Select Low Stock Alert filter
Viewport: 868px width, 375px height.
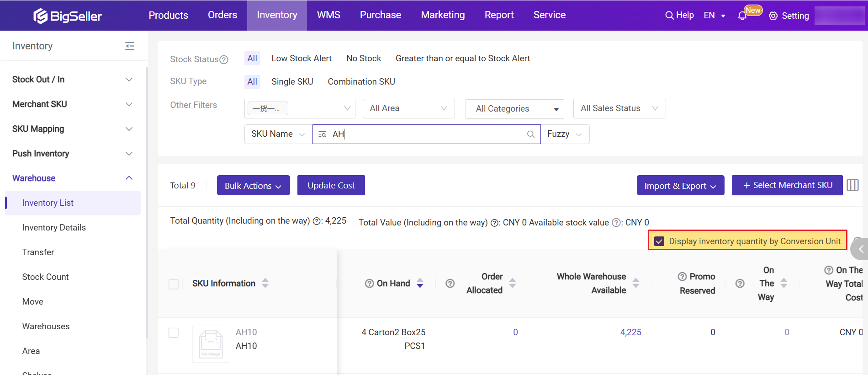click(x=302, y=59)
